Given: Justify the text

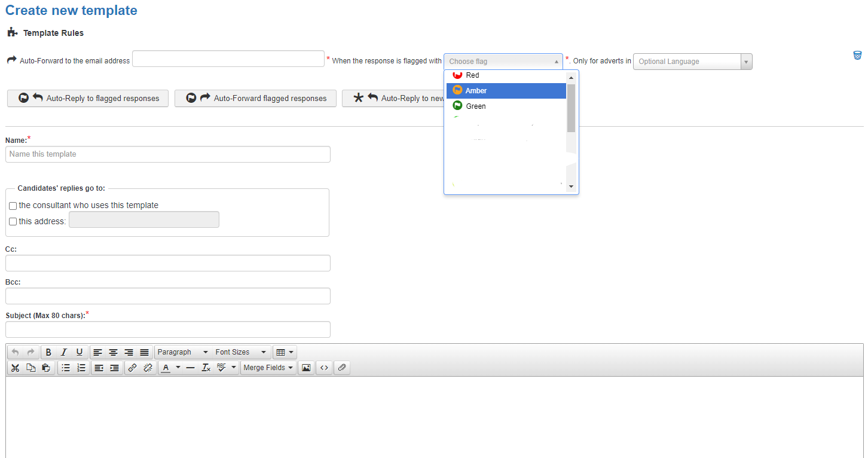Looking at the screenshot, I should [x=145, y=352].
